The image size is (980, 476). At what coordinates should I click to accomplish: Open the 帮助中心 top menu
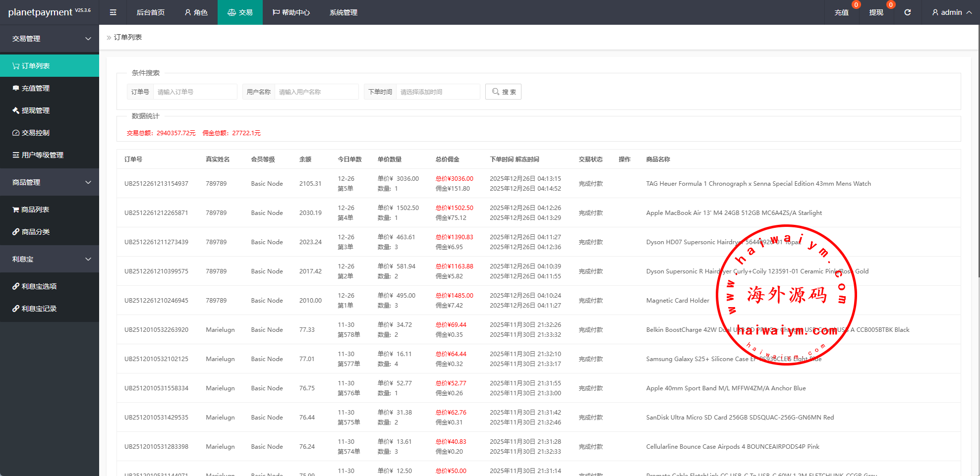click(x=291, y=12)
